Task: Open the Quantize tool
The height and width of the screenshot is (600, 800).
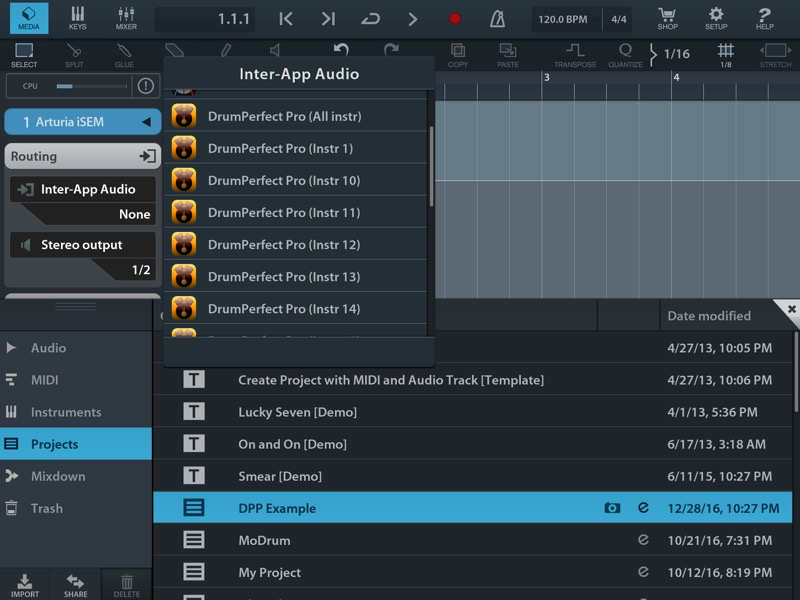Action: [x=625, y=55]
